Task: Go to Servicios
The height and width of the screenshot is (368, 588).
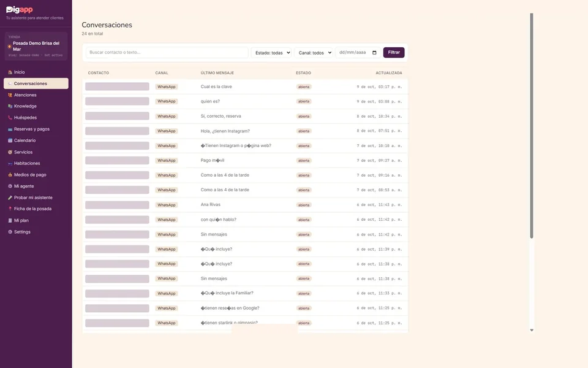Action: (36, 152)
